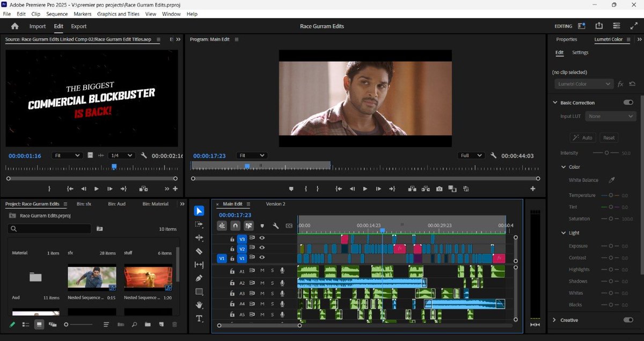This screenshot has height=341, width=644.
Task: Open Program monitor settings wrench
Action: (x=493, y=155)
